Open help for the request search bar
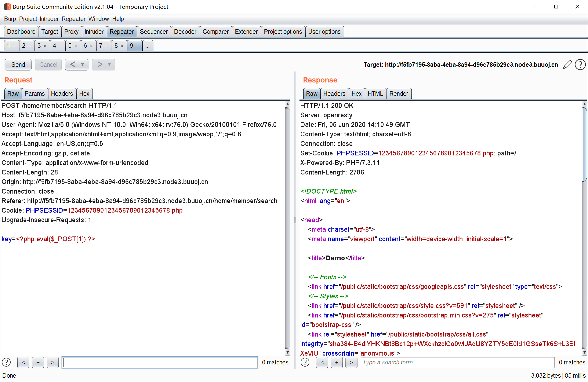 point(6,362)
